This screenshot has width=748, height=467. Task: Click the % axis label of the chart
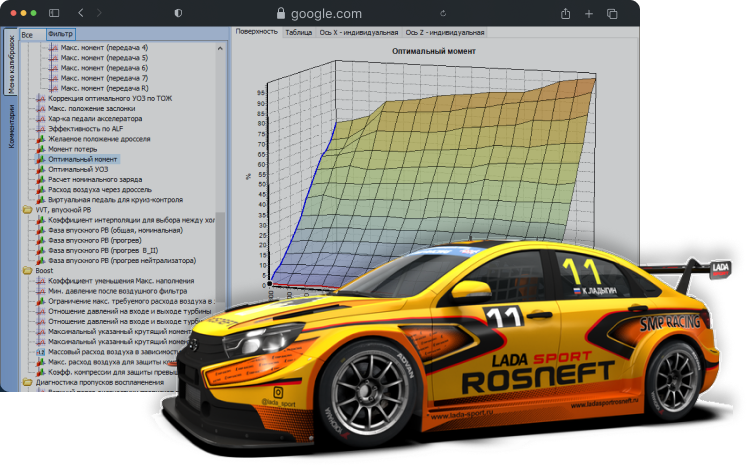pos(248,176)
